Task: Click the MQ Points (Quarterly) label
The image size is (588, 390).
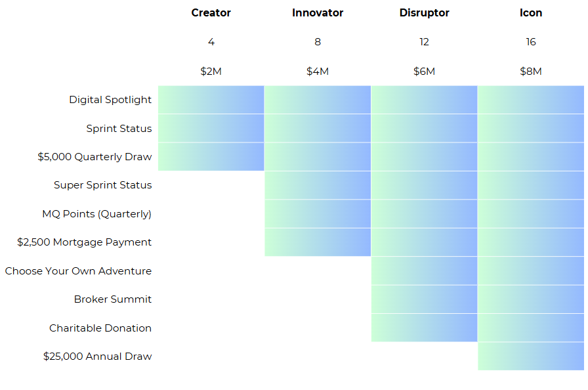Action: (x=96, y=214)
